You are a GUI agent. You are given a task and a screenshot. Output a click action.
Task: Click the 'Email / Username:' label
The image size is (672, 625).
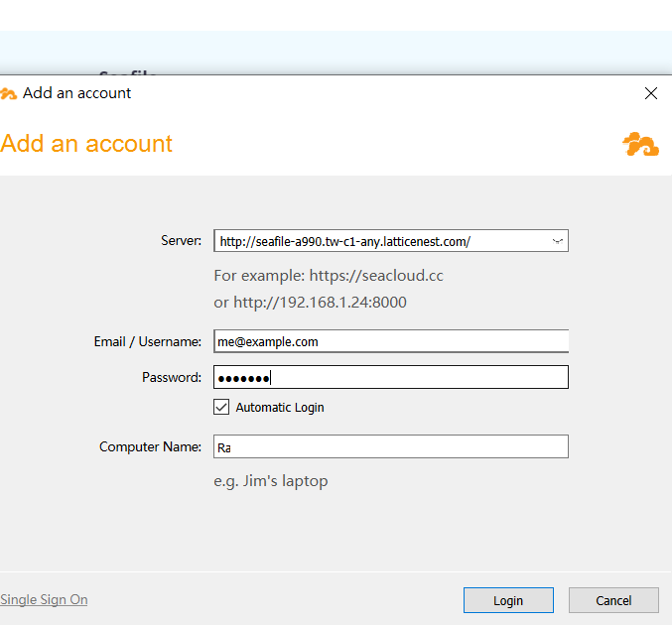pos(148,341)
